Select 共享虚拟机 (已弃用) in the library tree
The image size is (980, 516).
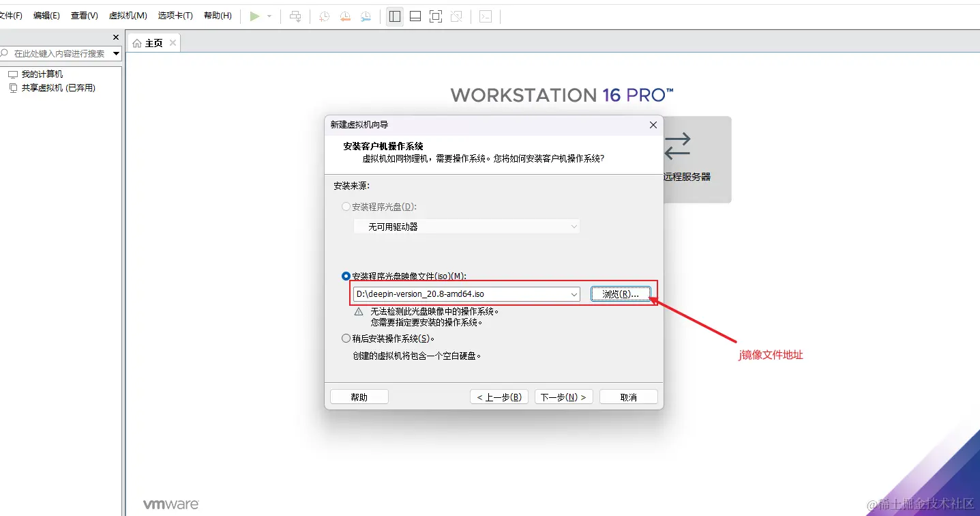58,88
